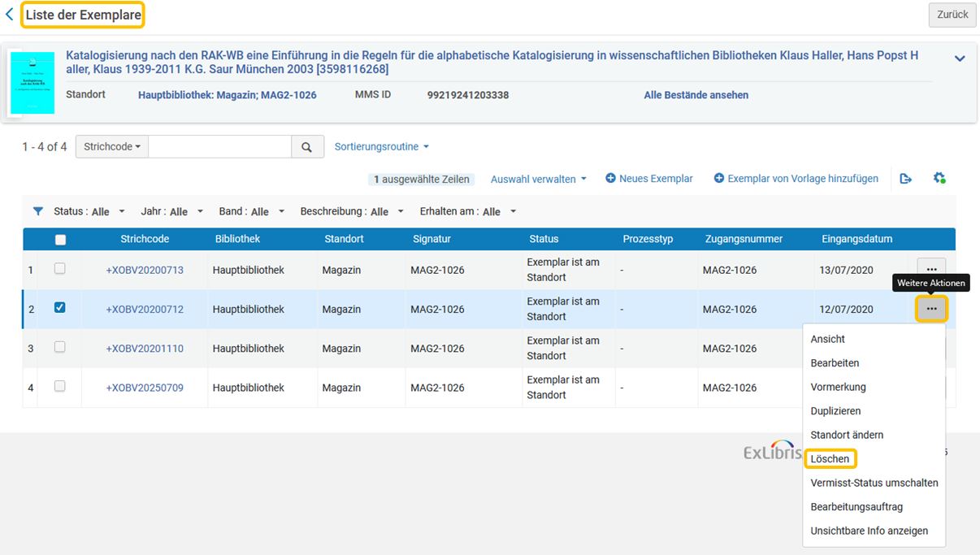
Task: Click the book cover thumbnail
Action: click(33, 83)
